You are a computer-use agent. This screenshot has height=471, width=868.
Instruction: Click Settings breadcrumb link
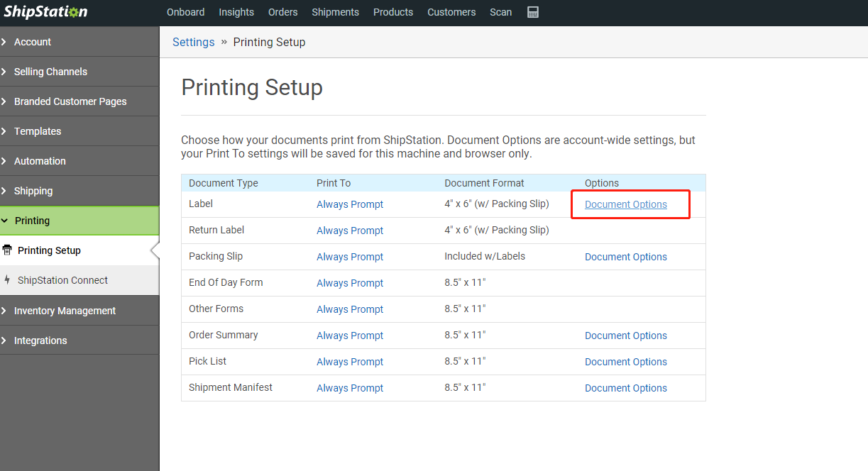[193, 42]
